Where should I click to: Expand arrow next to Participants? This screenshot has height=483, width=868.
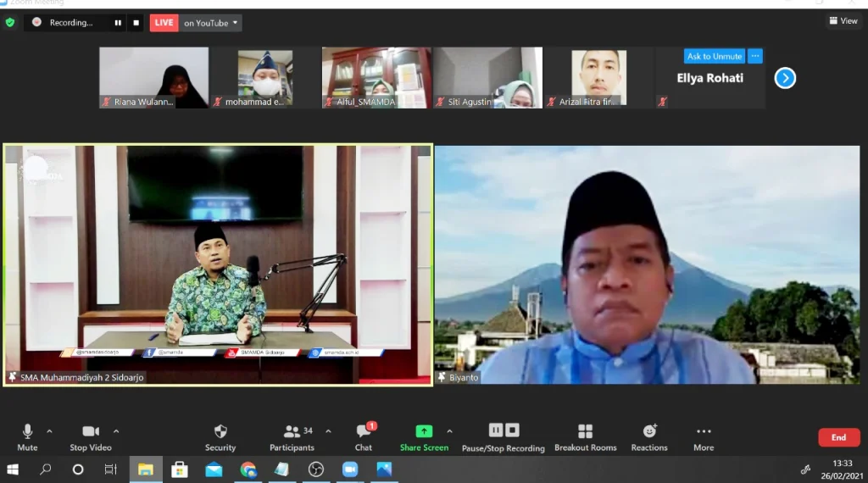point(328,431)
